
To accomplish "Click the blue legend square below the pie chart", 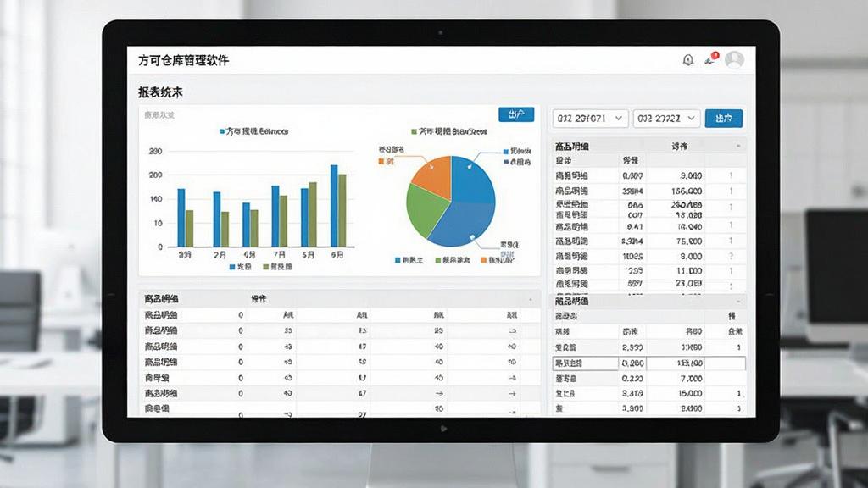I will [x=398, y=260].
